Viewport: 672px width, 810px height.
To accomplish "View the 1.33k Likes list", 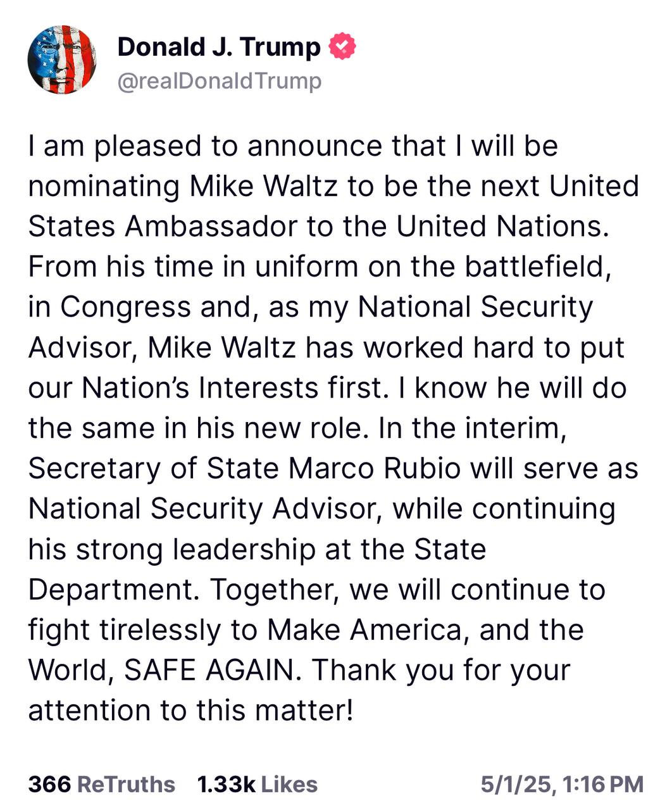I will tap(257, 784).
